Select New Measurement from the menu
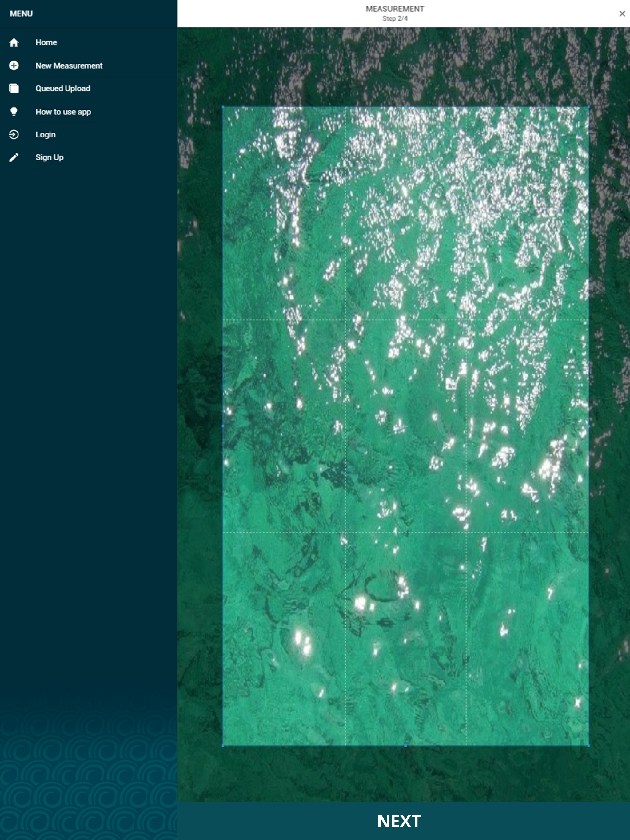630x840 pixels. tap(89, 66)
